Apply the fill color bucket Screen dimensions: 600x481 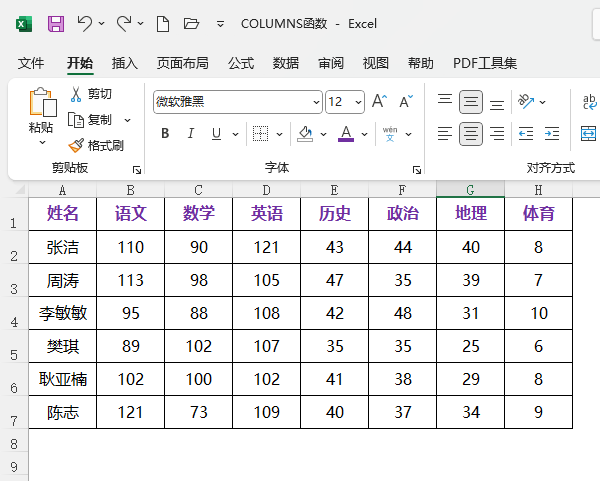click(x=305, y=134)
